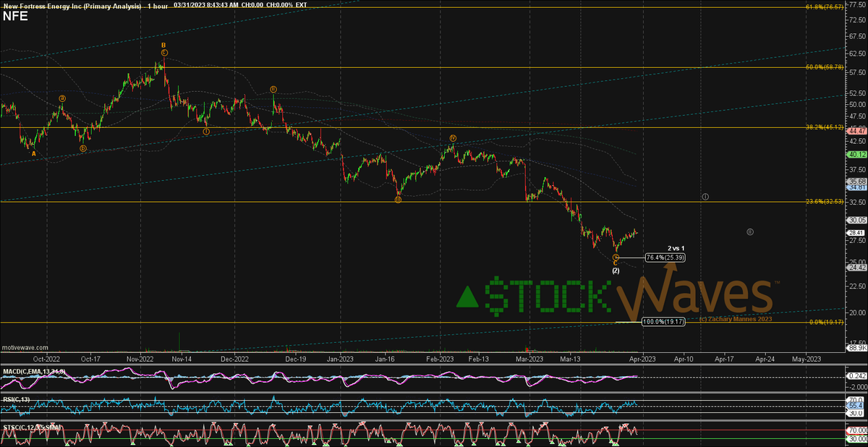This screenshot has height=447, width=868.
Task: Select the 0.0%(19.17) Fibonacci level label
Action: 827,322
